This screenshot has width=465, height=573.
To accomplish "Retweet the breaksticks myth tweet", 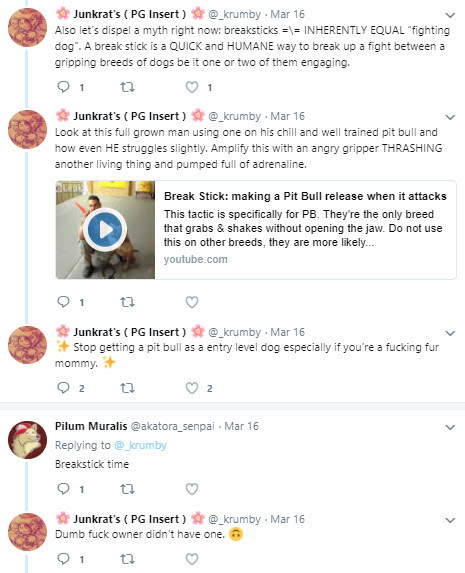I will pos(127,87).
